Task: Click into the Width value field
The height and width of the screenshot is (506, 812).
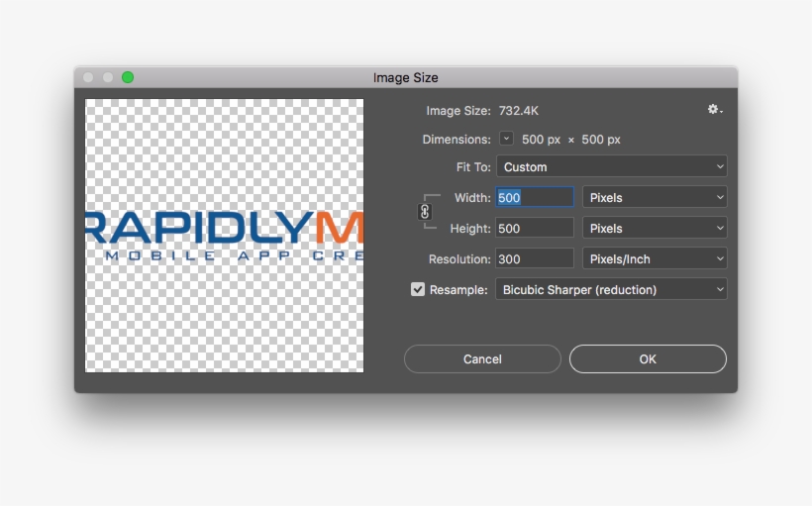Action: click(x=535, y=198)
